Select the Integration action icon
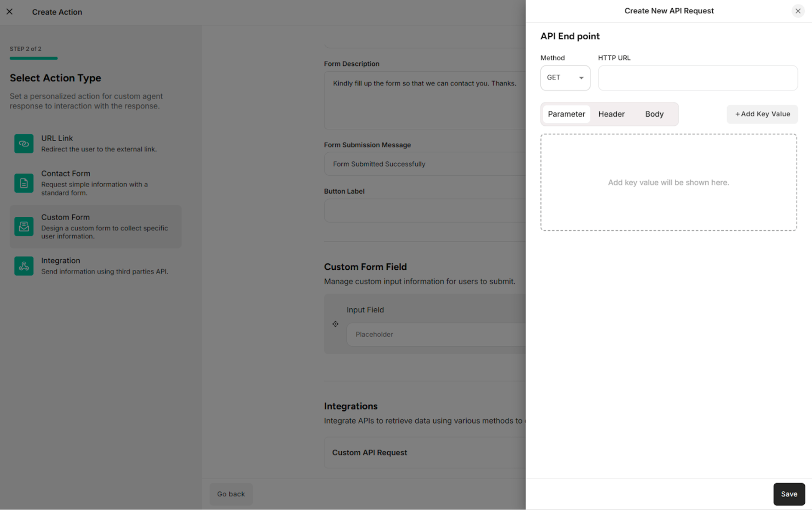The width and height of the screenshot is (812, 511). coord(24,266)
